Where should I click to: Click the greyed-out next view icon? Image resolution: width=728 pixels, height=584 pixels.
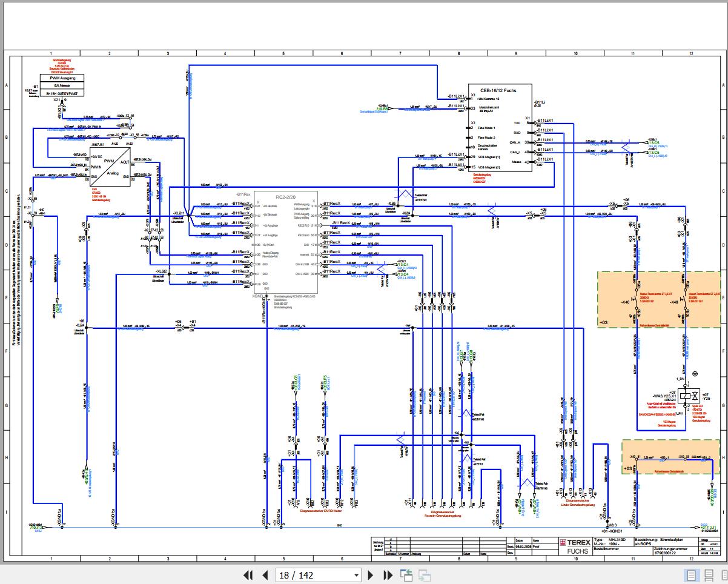tap(425, 575)
